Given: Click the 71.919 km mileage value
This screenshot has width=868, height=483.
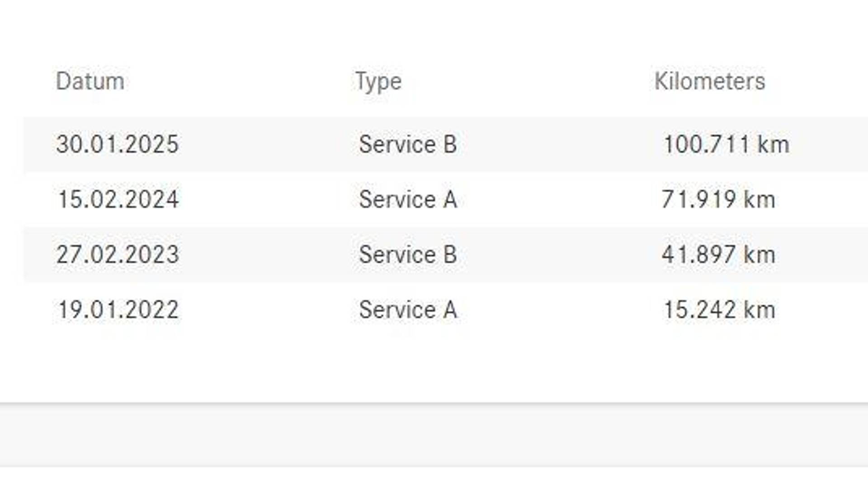Looking at the screenshot, I should (x=718, y=200).
